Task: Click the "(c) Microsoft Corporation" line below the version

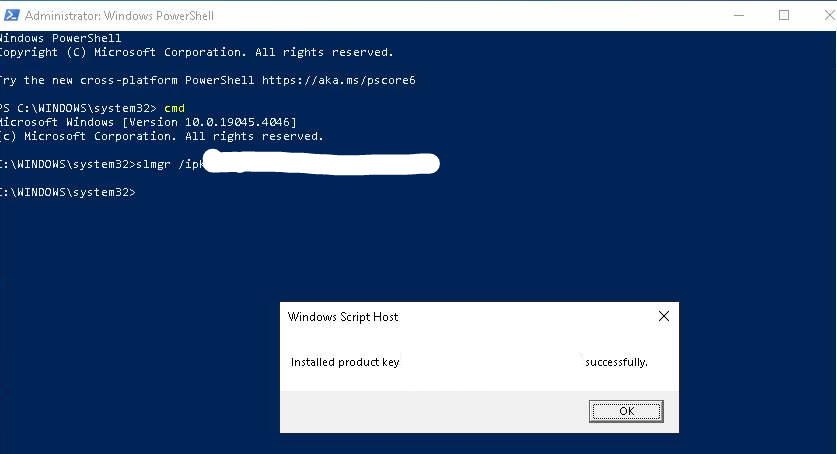Action: pos(160,136)
